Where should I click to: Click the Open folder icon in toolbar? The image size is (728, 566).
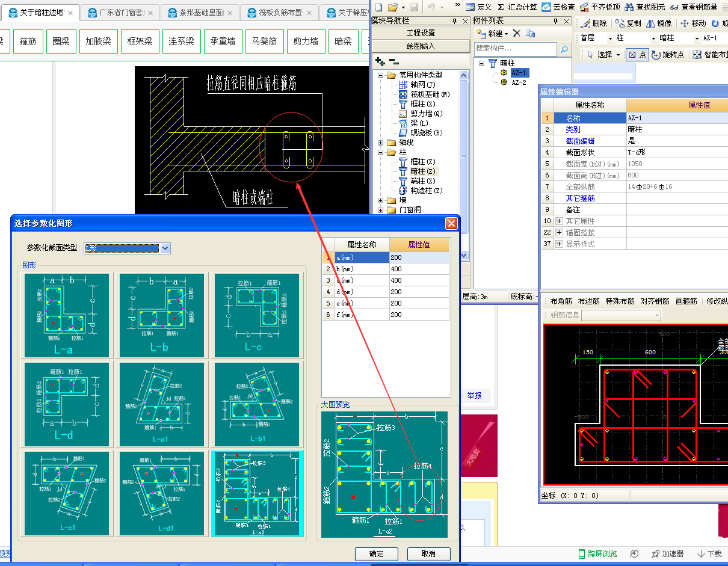pyautogui.click(x=392, y=7)
